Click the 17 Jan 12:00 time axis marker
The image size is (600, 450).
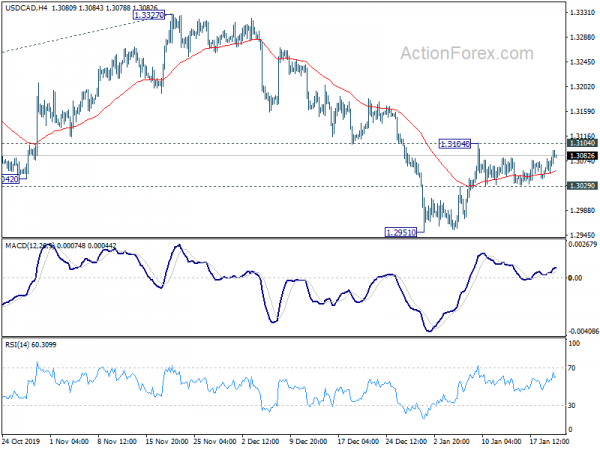[x=549, y=441]
